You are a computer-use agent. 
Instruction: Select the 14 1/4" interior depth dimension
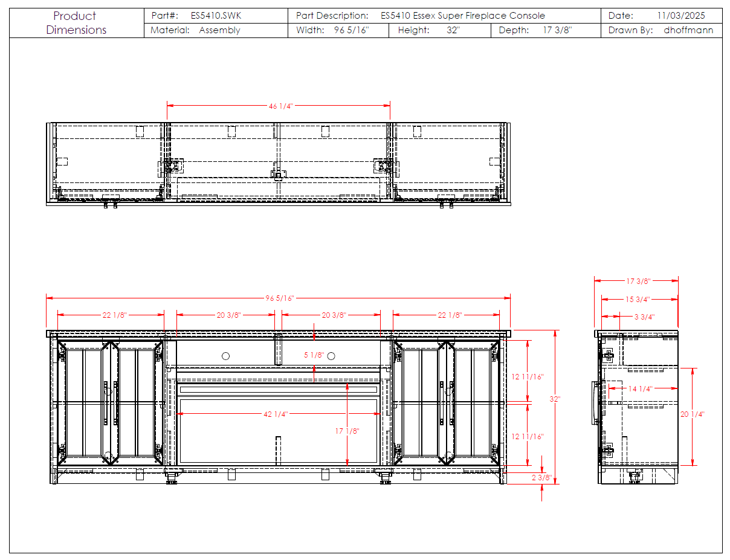640,388
